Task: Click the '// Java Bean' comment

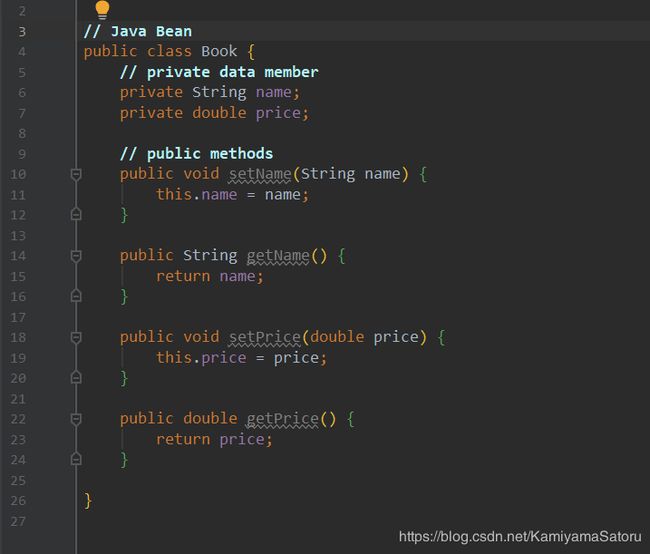Action: pos(138,31)
